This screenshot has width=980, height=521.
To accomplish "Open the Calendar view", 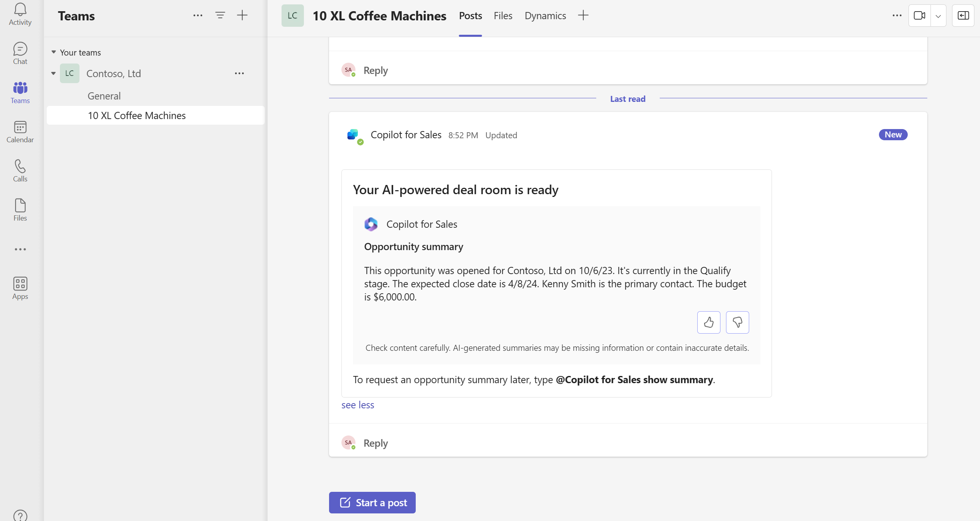I will click(20, 132).
